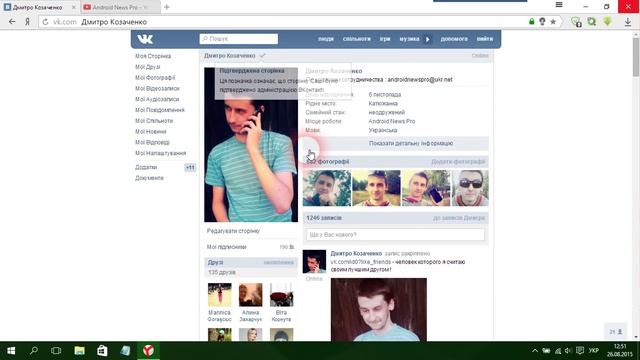Open люди in the VK header
The width and height of the screenshot is (640, 360).
coord(326,39)
